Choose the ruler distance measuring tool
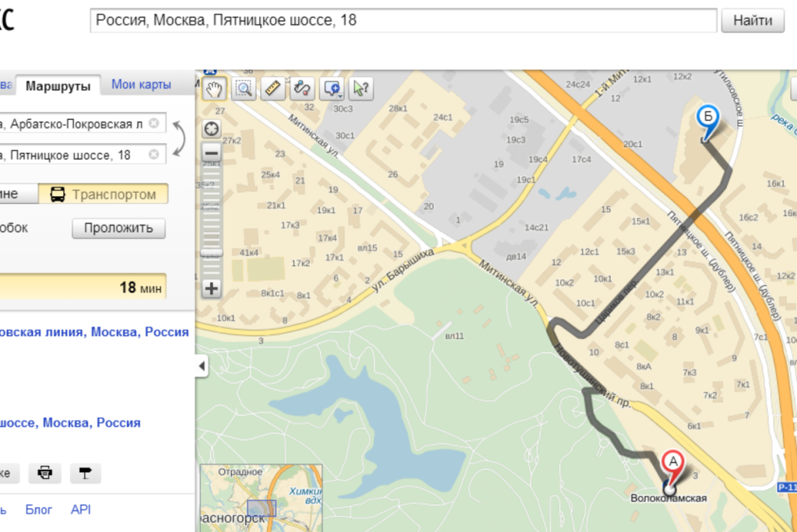 (x=273, y=89)
